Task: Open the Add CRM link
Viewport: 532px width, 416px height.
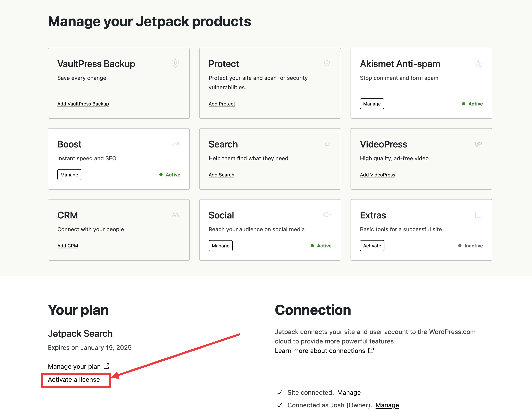Action: point(67,246)
